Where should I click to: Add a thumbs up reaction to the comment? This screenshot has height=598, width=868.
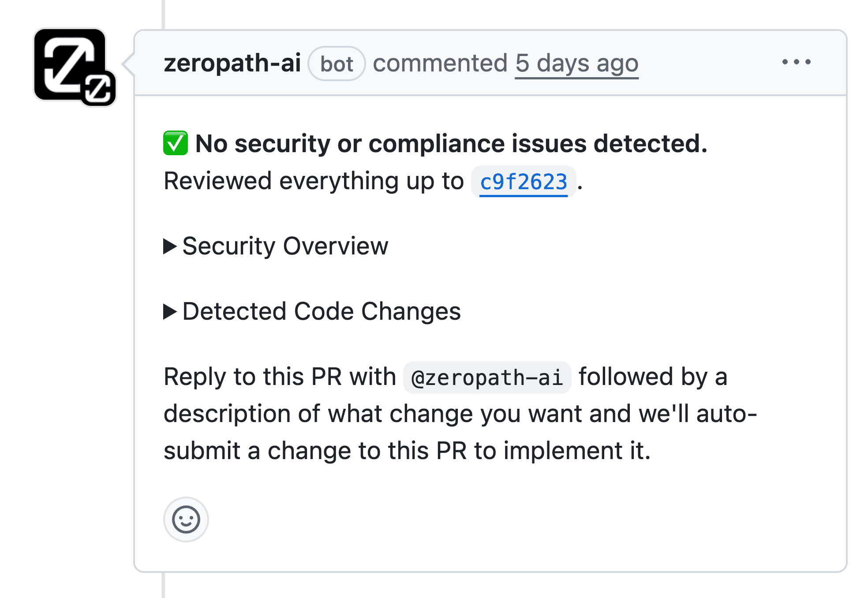tap(187, 520)
